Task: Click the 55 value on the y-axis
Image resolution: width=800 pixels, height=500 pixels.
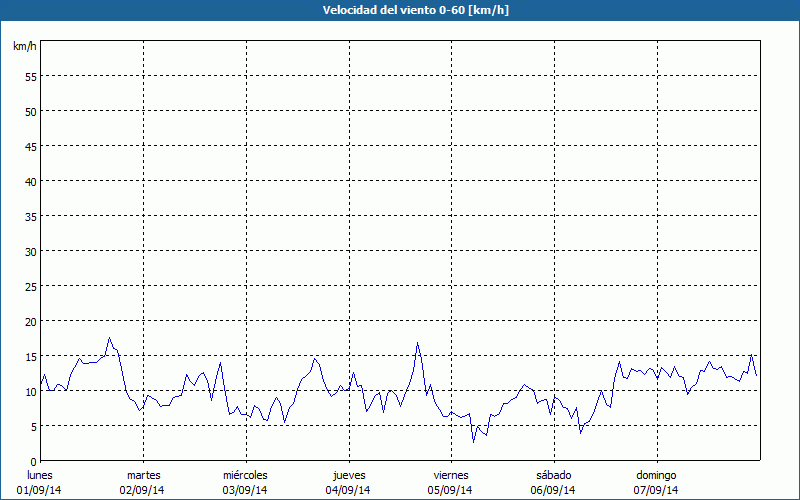Action: (30, 76)
